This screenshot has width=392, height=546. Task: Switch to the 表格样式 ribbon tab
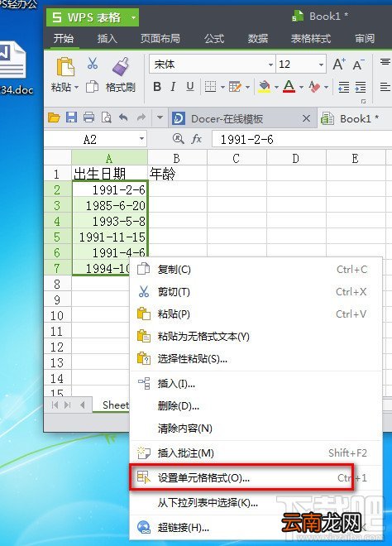pos(310,38)
